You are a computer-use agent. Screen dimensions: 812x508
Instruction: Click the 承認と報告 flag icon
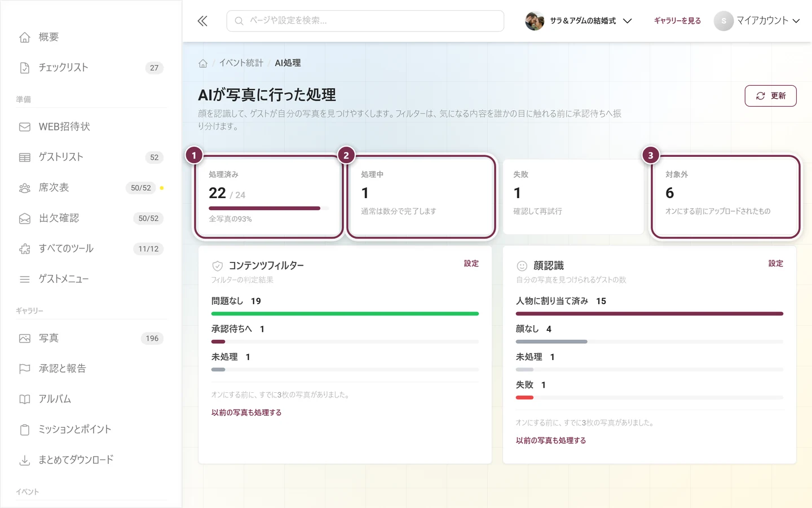(25, 369)
